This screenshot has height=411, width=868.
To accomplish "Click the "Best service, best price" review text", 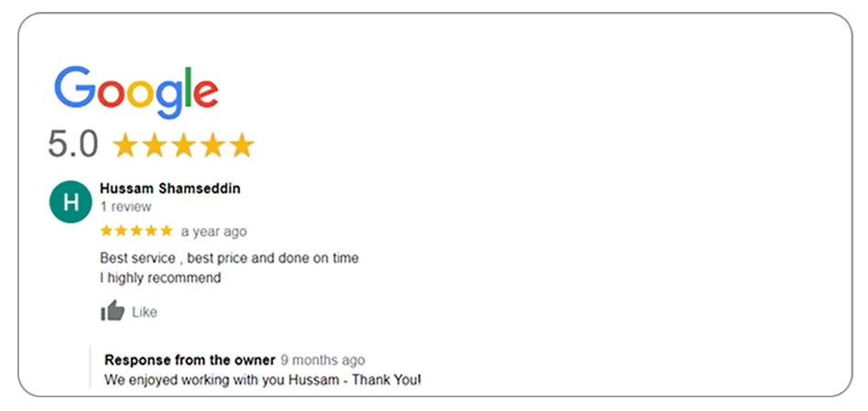I will [x=229, y=258].
